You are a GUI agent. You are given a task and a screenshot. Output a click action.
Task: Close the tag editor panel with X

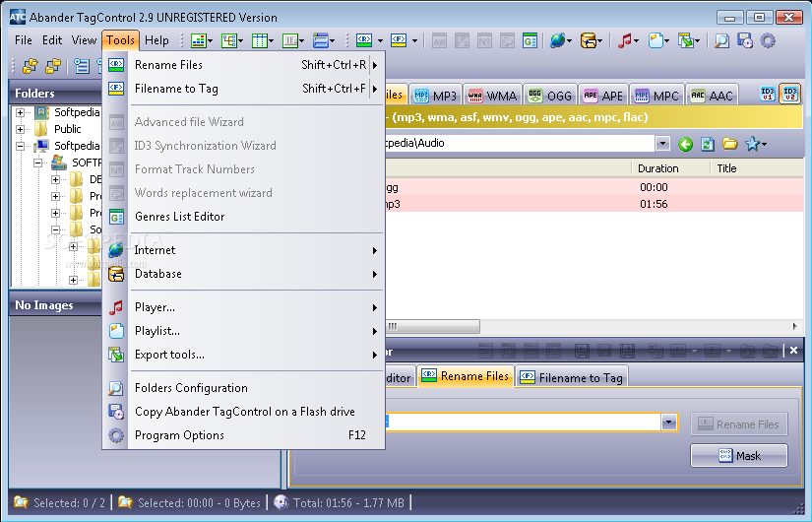tap(793, 351)
